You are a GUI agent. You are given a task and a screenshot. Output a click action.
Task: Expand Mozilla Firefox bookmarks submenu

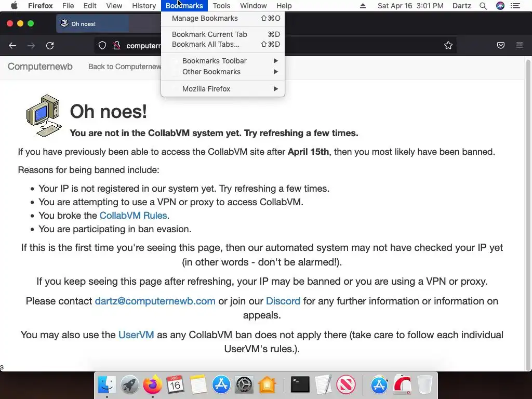tap(223, 89)
